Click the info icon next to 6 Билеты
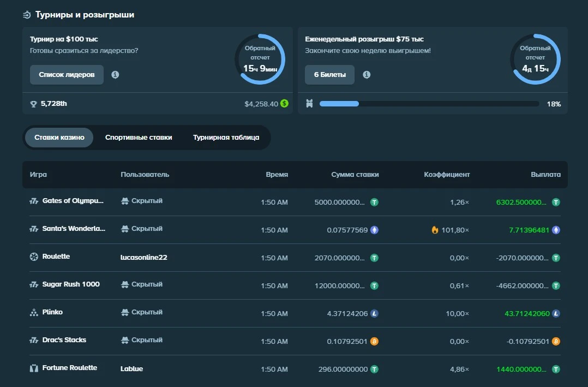Image resolution: width=588 pixels, height=387 pixels. (x=366, y=75)
